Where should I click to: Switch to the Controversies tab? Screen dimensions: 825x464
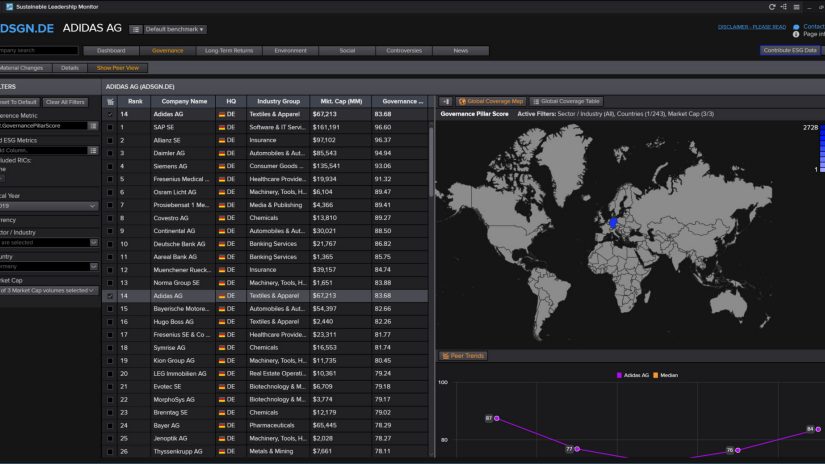[404, 51]
